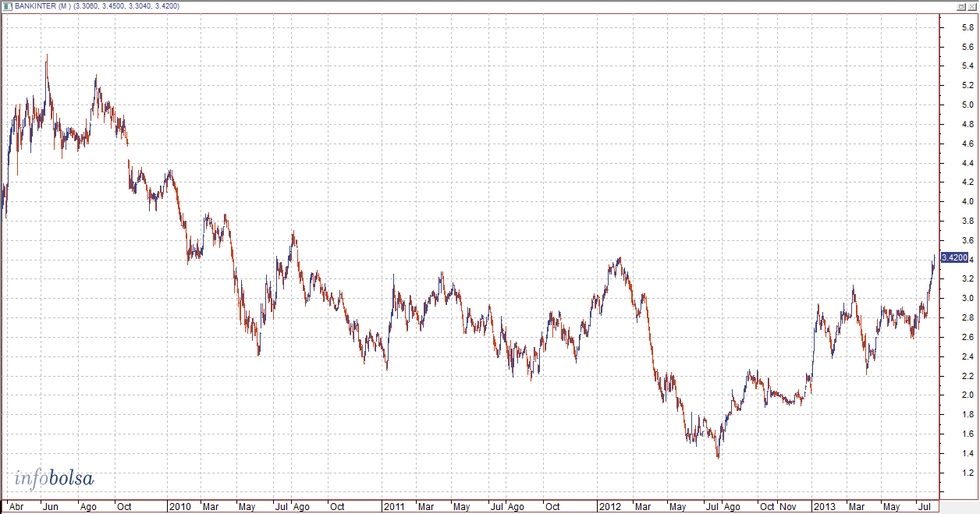Click the 4.0 value on price axis
The height and width of the screenshot is (514, 980).
(x=967, y=202)
